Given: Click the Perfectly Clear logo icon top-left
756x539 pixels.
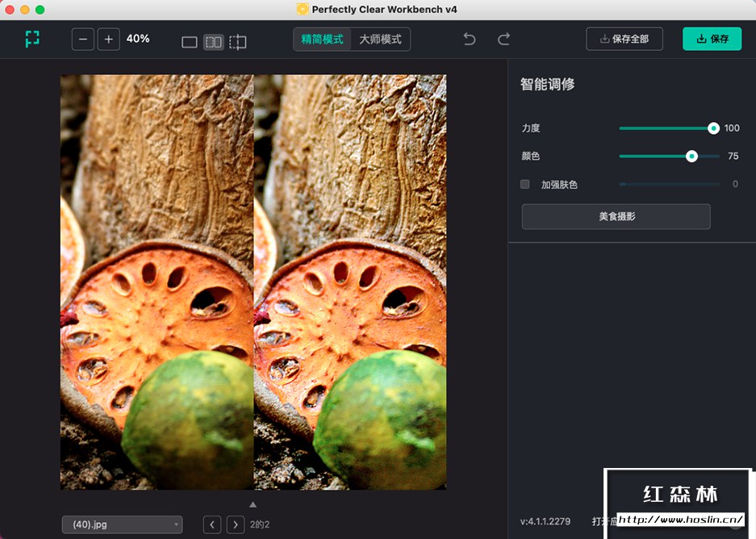Looking at the screenshot, I should click(32, 39).
